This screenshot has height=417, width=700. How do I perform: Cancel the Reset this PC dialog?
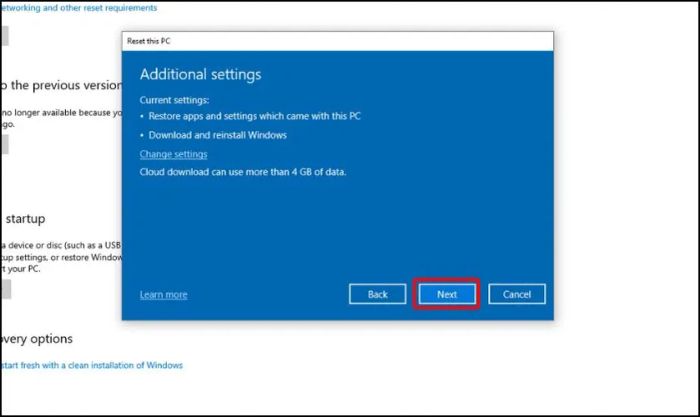pyautogui.click(x=517, y=294)
